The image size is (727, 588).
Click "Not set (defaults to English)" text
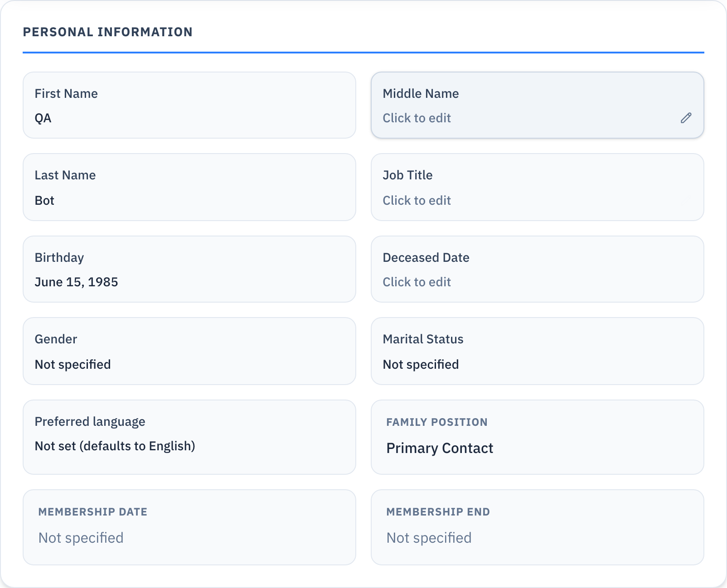(x=115, y=446)
